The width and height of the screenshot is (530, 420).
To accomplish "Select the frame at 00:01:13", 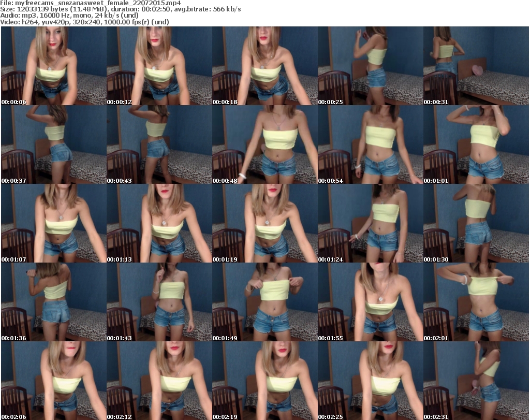I will pos(159,223).
